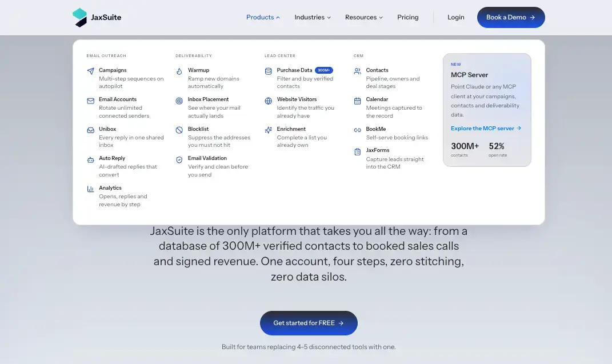Click the arrow beside Explore the MCP server
The image size is (612, 364).
519,128
